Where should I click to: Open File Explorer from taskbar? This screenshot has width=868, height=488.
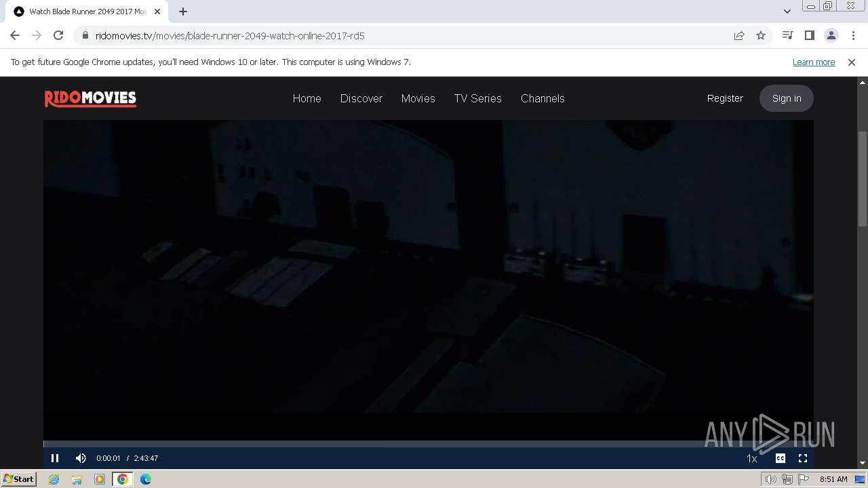[x=77, y=479]
